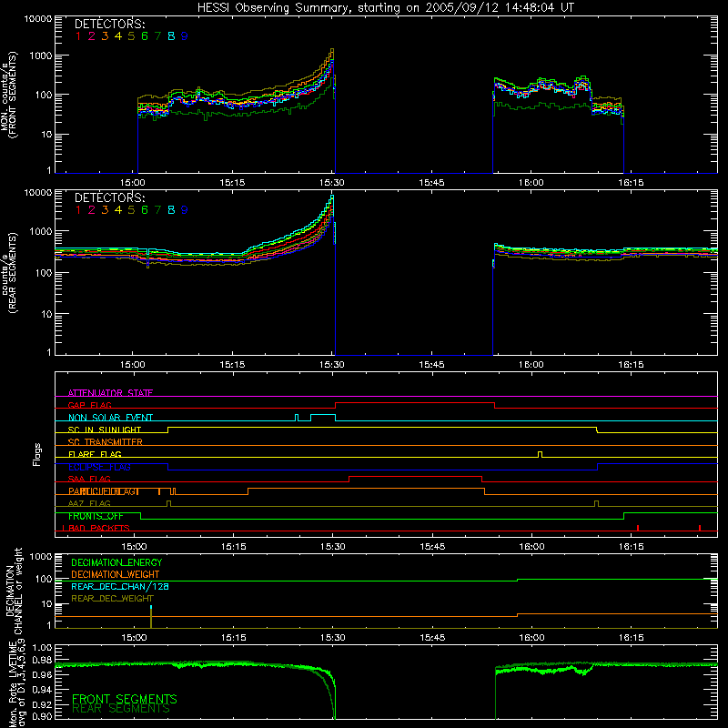Click the "ATTENUATOR_STATE" flag label

coord(110,393)
